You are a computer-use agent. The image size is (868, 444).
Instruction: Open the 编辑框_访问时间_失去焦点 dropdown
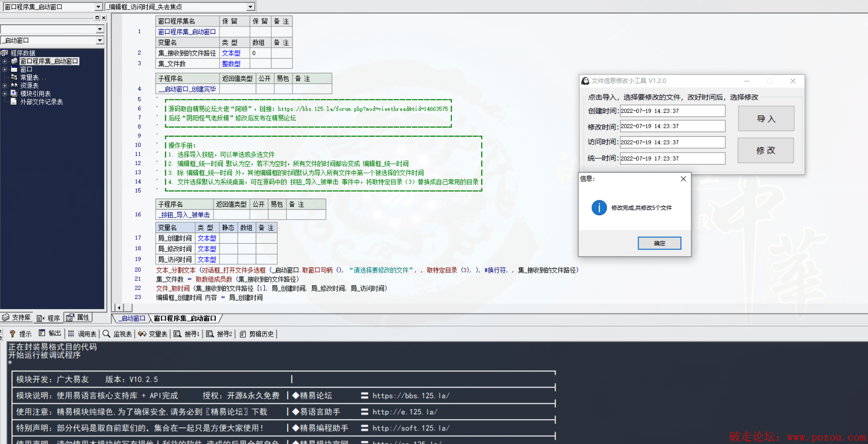251,7
